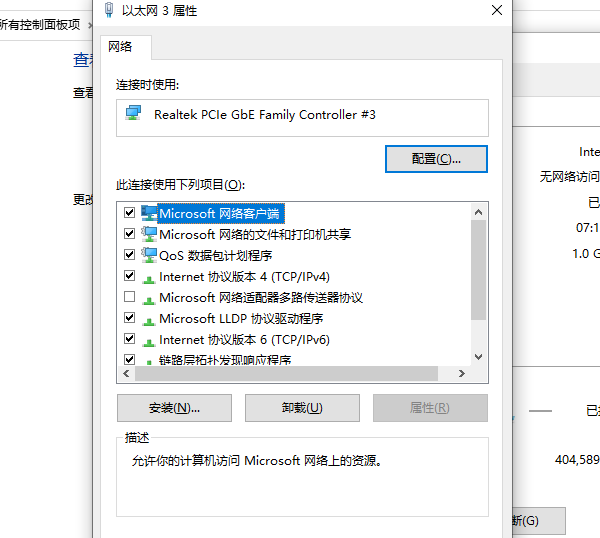Viewport: 600px width, 538px height.
Task: Click the QoS 数据包计划程序 icon
Action: [149, 255]
